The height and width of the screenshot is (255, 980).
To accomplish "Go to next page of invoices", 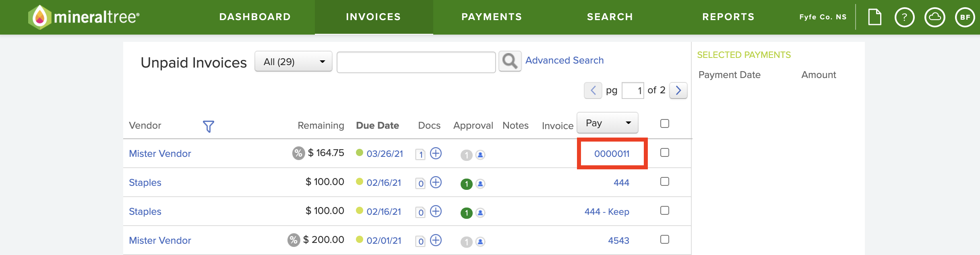I will [x=678, y=90].
